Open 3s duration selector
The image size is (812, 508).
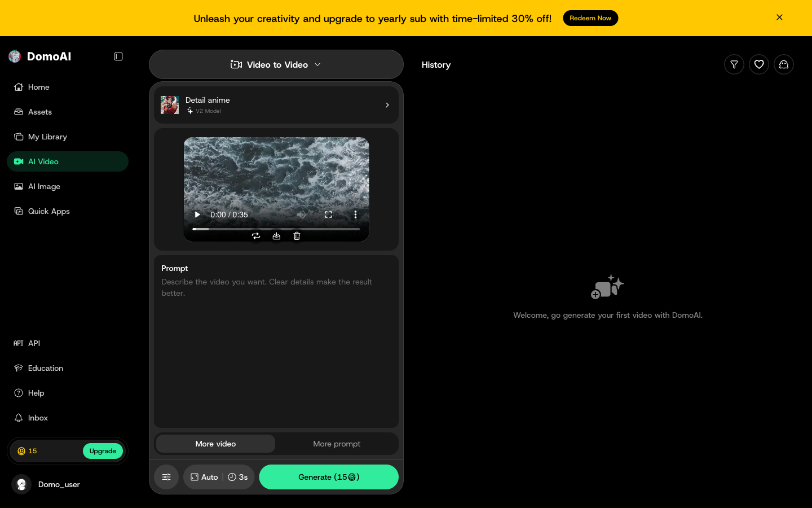[x=238, y=477]
